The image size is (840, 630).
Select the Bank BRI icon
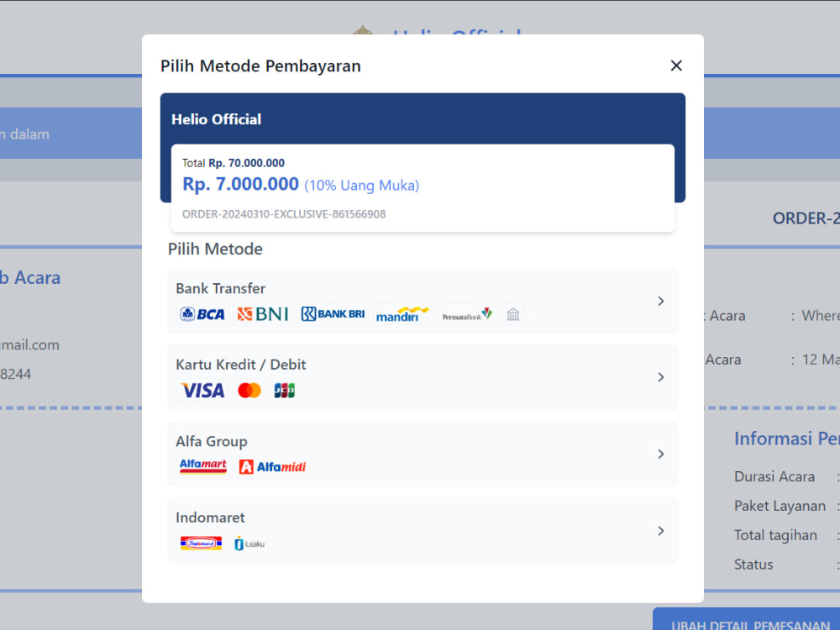334,313
